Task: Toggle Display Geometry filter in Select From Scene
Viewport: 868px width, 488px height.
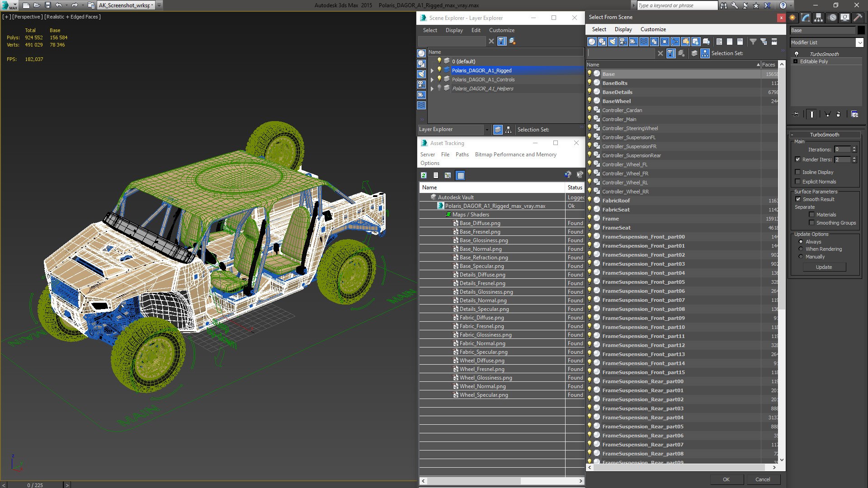Action: click(592, 42)
